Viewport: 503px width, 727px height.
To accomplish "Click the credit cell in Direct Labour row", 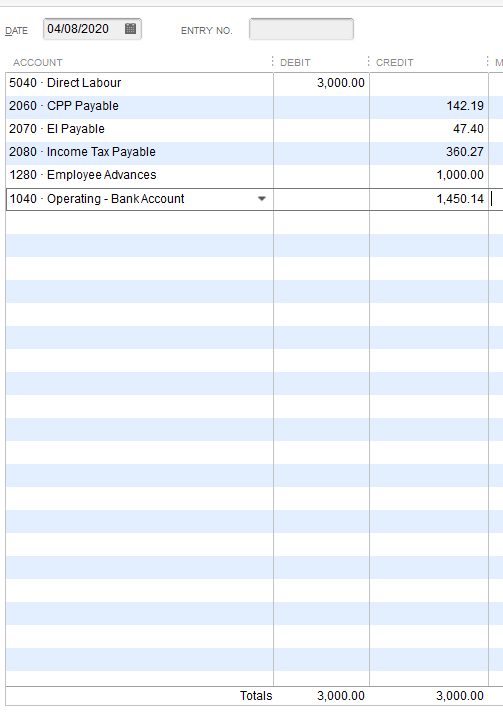I will coord(429,83).
